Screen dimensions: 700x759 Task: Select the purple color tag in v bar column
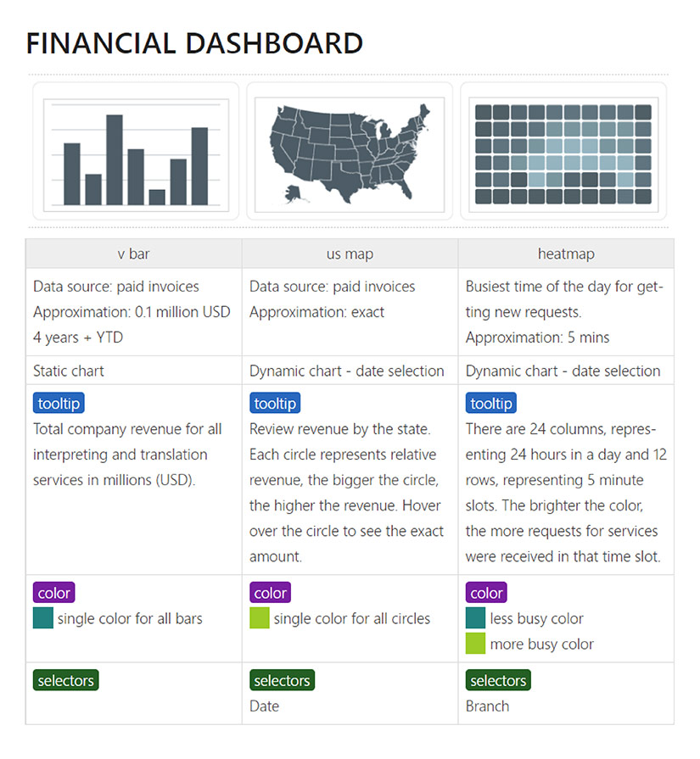click(x=53, y=593)
